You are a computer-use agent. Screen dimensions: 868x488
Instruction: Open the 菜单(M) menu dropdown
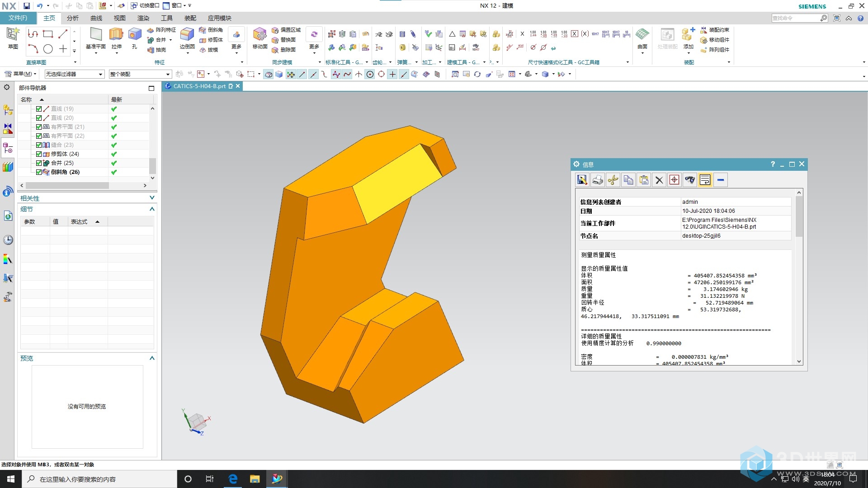point(20,74)
